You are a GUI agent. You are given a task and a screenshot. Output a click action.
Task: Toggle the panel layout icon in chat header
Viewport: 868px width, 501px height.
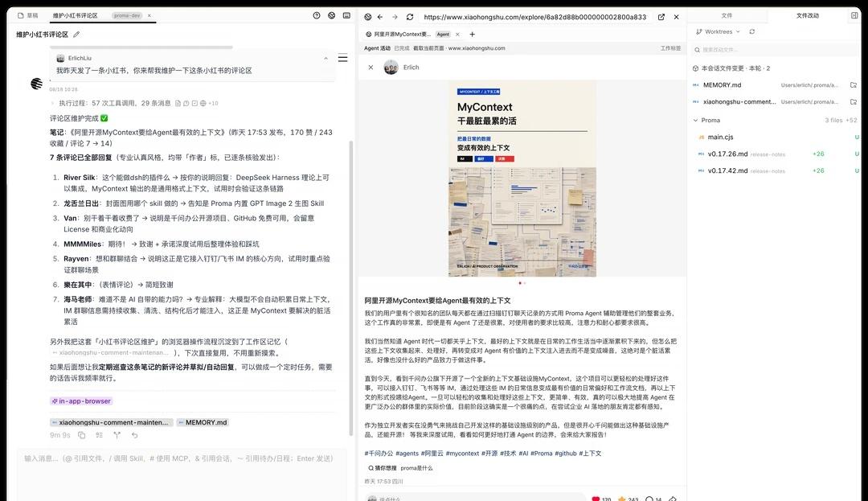(346, 15)
